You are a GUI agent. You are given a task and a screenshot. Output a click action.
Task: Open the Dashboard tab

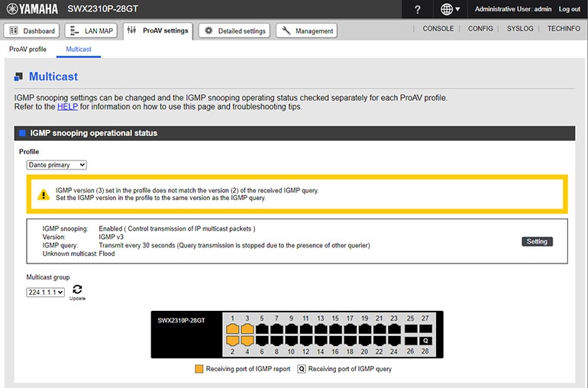32,31
